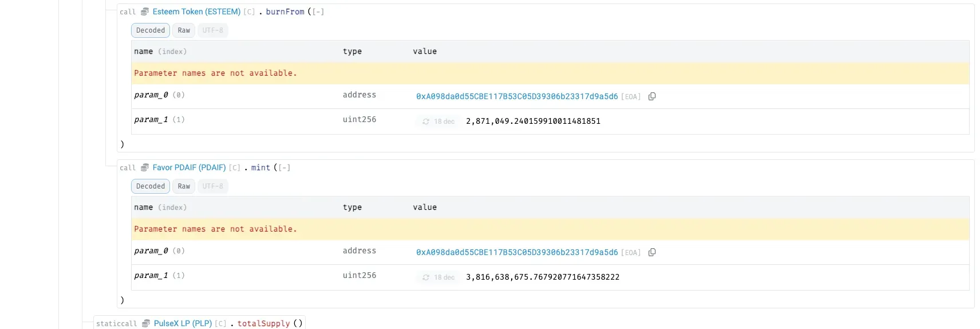Click the Esteem Token contract coin icon
Viewport: 980px width, 329px height.
point(145,11)
